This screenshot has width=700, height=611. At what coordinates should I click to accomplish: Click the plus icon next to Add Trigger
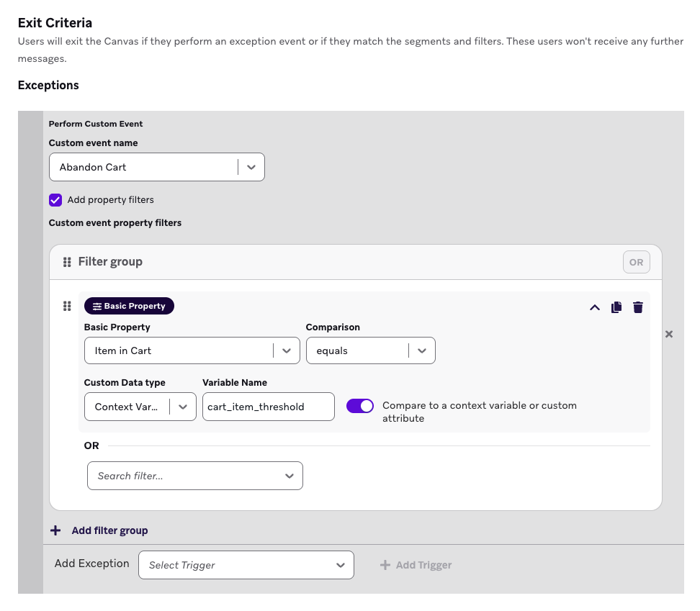[x=387, y=565]
